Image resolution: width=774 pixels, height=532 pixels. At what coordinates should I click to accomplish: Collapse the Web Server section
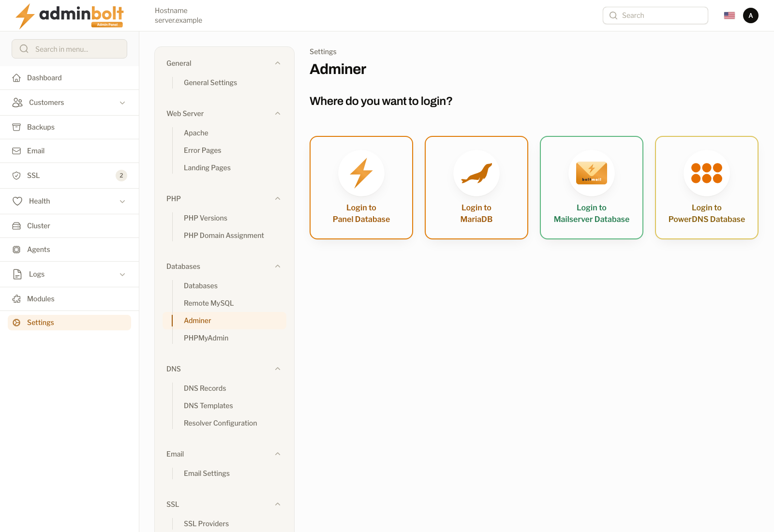[278, 114]
